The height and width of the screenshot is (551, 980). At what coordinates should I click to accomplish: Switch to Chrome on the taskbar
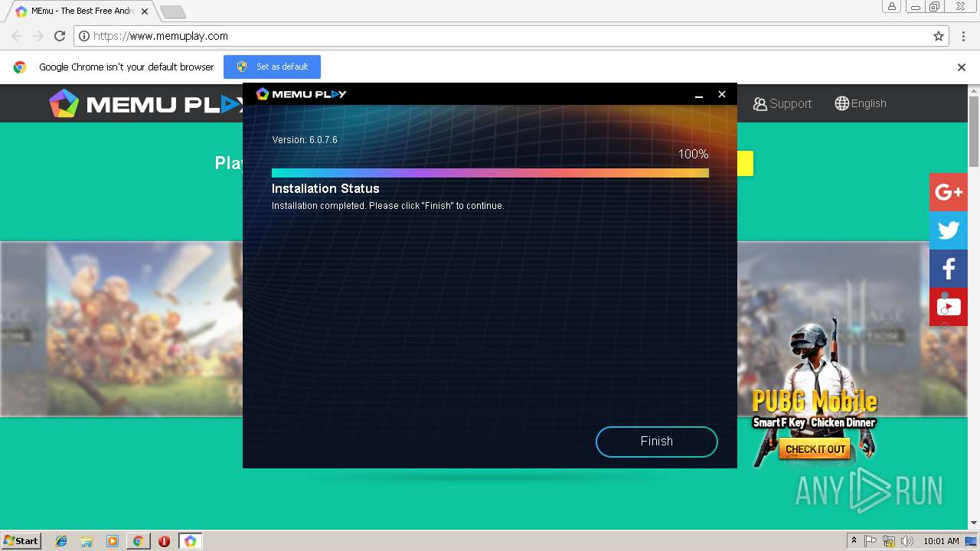138,541
